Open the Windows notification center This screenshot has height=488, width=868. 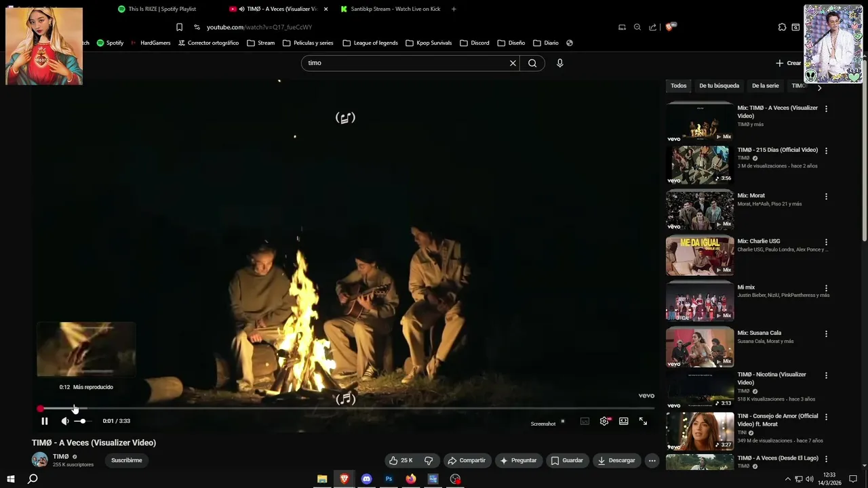853,479
